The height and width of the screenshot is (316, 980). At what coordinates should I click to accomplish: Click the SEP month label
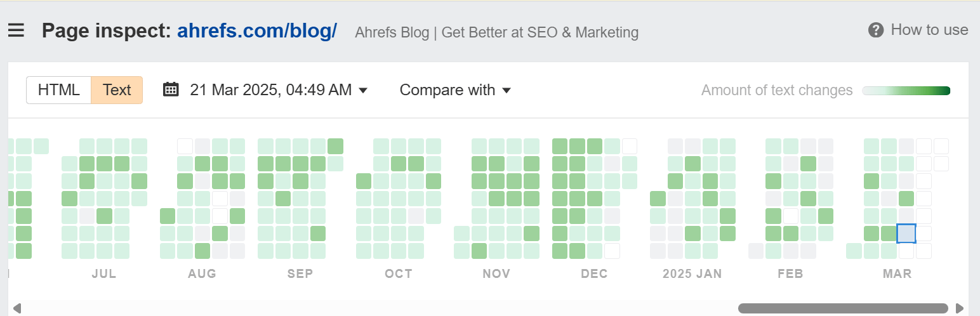(300, 274)
